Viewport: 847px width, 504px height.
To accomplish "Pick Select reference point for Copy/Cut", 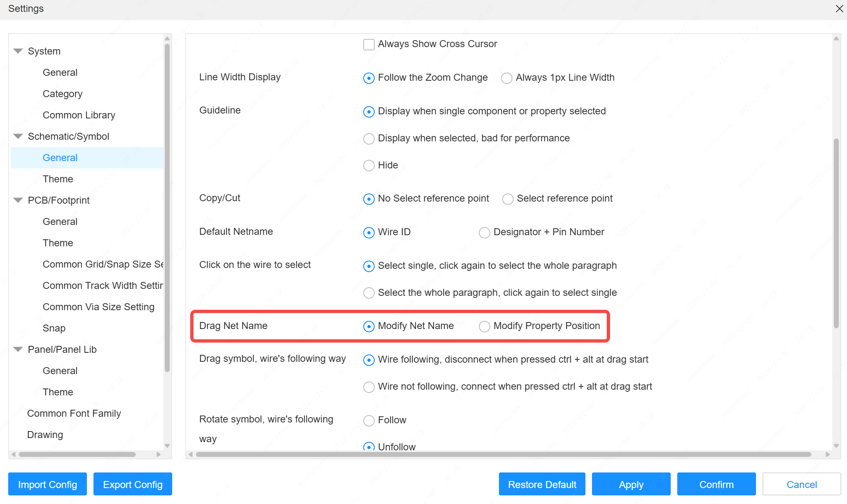I will click(x=508, y=199).
